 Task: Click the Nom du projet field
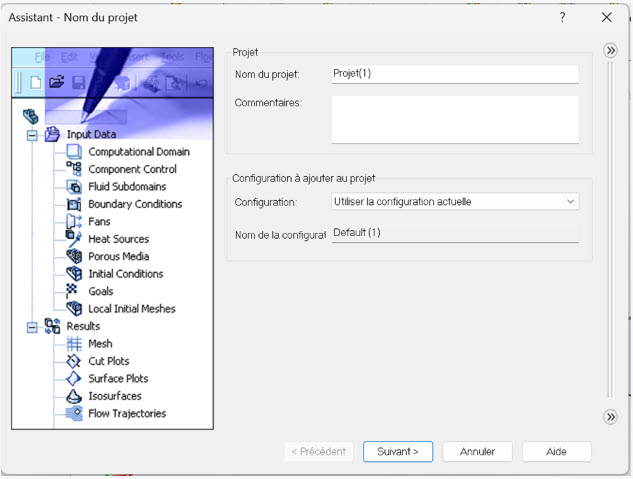click(455, 73)
